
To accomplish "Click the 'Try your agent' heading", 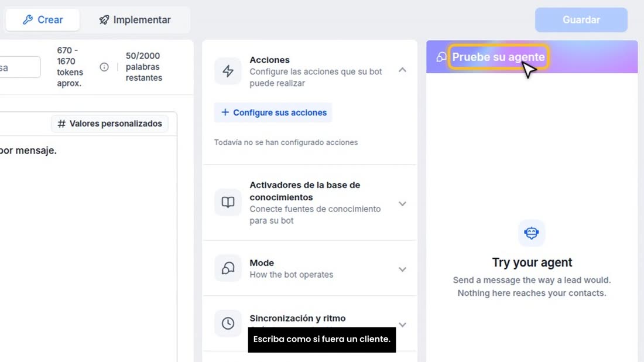I will click(x=532, y=262).
